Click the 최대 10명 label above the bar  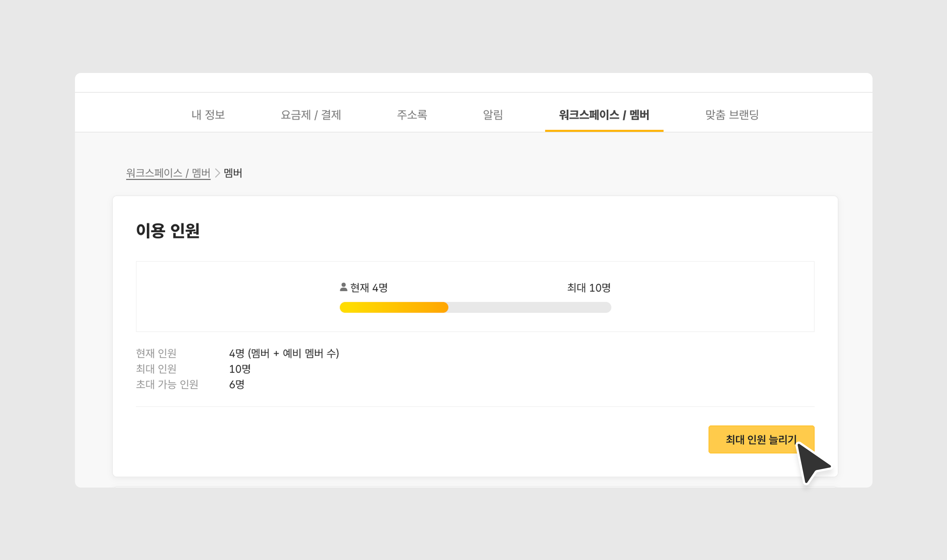click(589, 288)
